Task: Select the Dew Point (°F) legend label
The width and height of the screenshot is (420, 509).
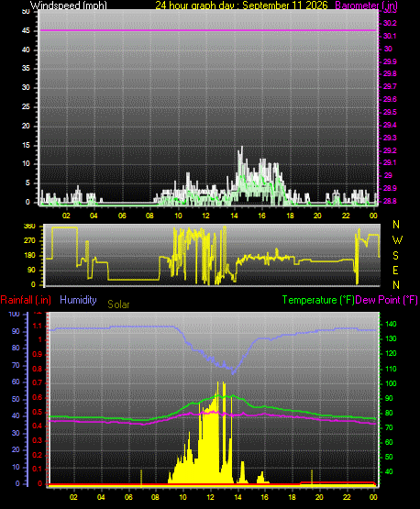Action: coord(387,300)
